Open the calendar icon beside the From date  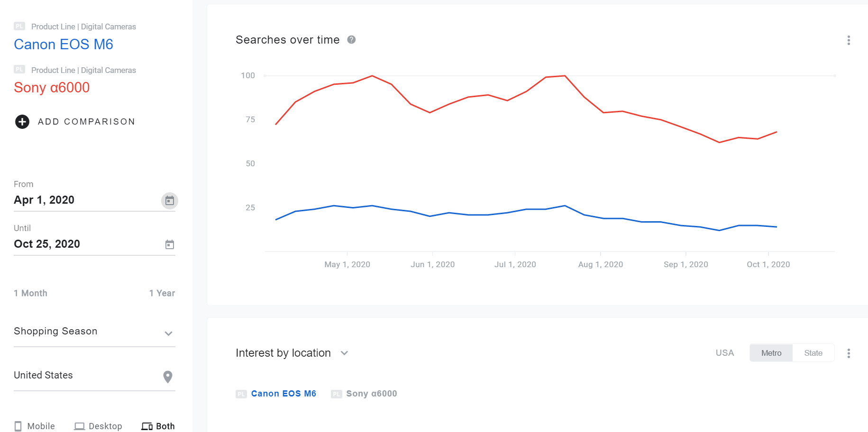(169, 200)
